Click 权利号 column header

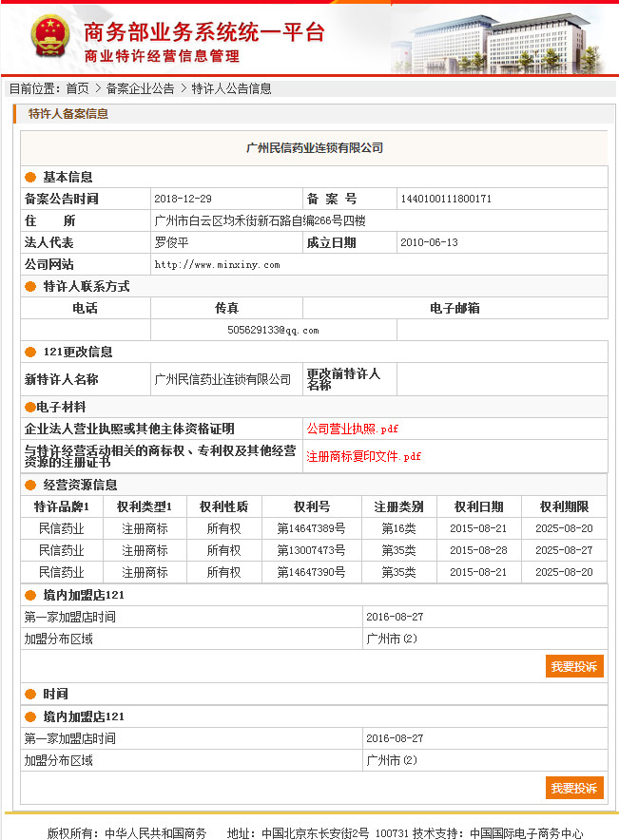312,506
